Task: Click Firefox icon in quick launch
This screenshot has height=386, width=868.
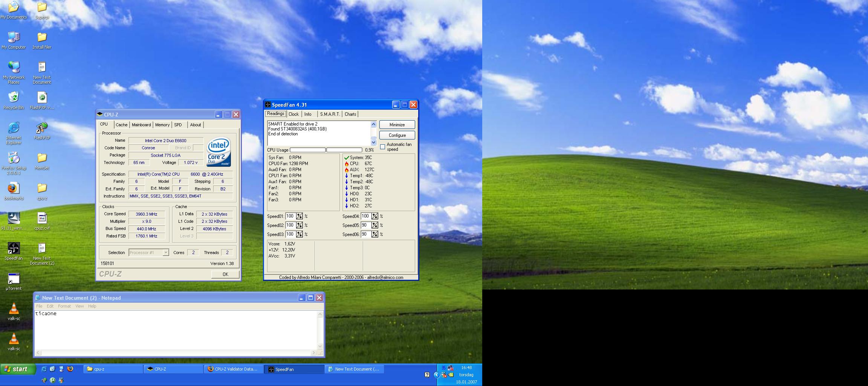Action: [70, 369]
